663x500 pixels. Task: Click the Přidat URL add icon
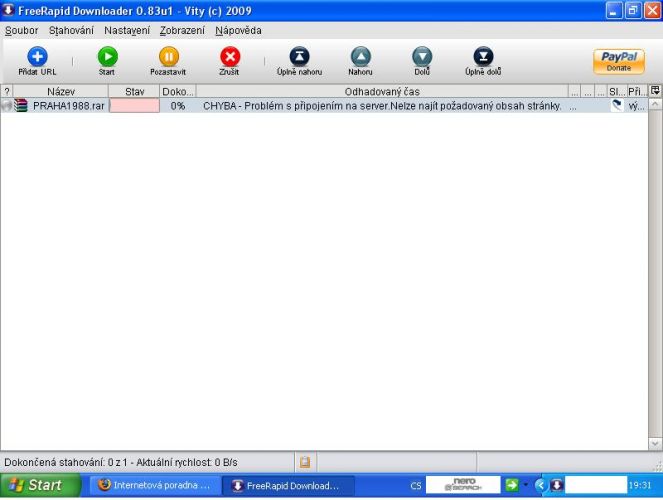coord(37,57)
